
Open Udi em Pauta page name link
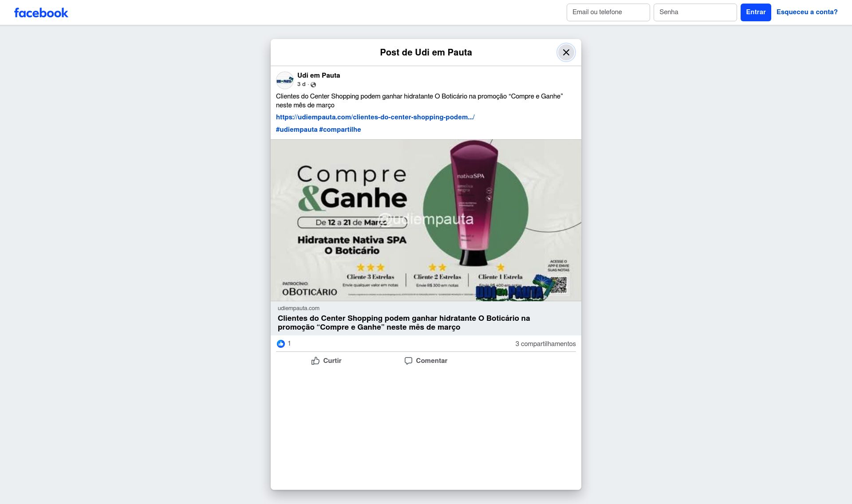point(319,75)
